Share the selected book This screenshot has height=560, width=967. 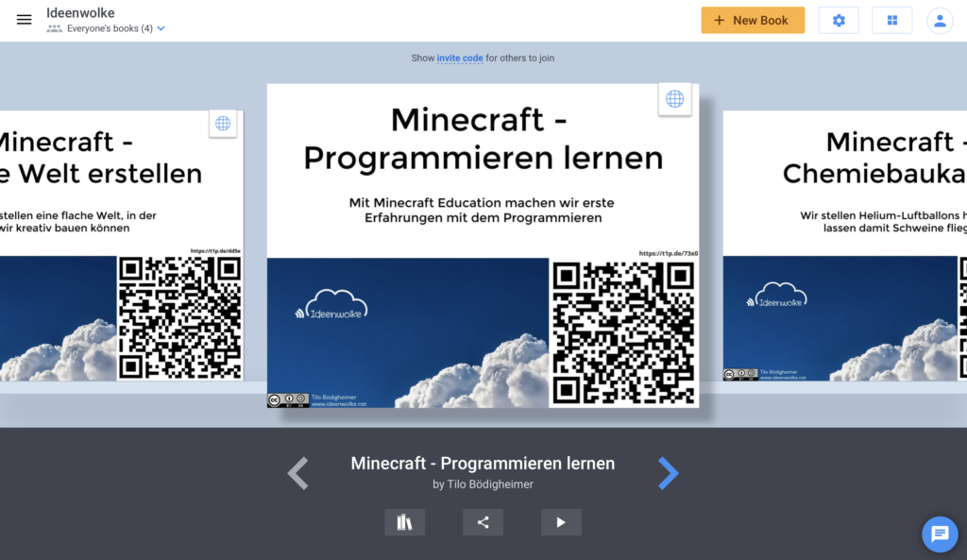483,522
